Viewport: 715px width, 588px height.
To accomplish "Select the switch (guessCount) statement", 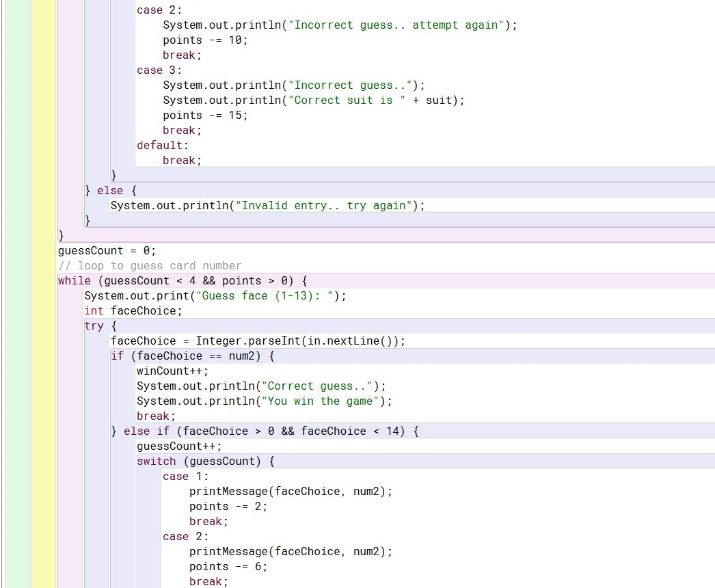I will click(204, 461).
